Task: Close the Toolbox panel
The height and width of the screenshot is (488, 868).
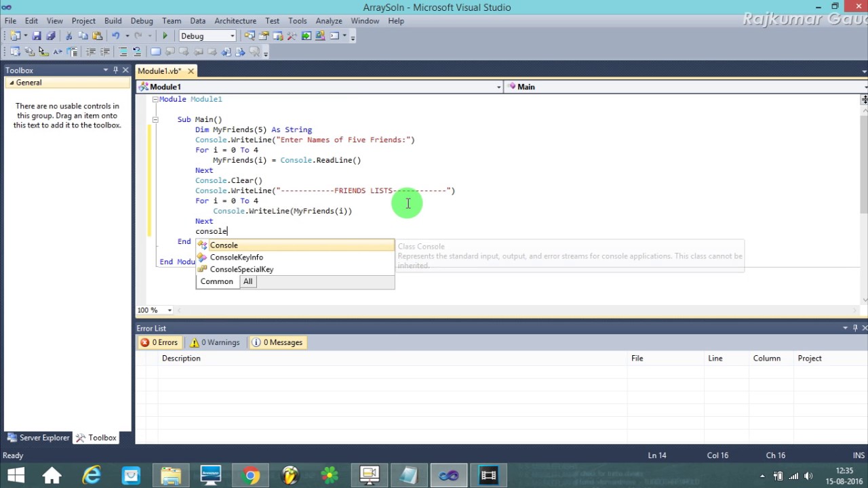Action: coord(125,70)
